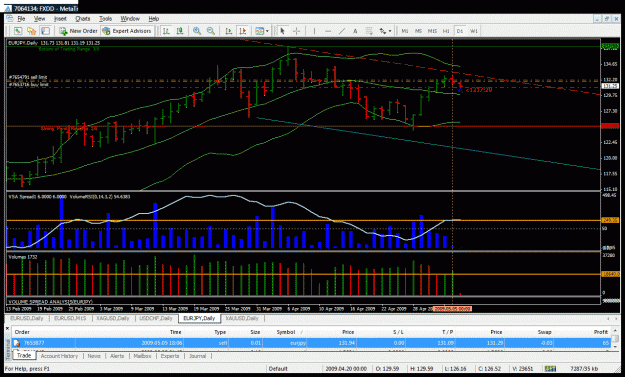Switch chart to candlesticks icon
Image resolution: width=625 pixels, height=377 pixels.
(x=180, y=31)
